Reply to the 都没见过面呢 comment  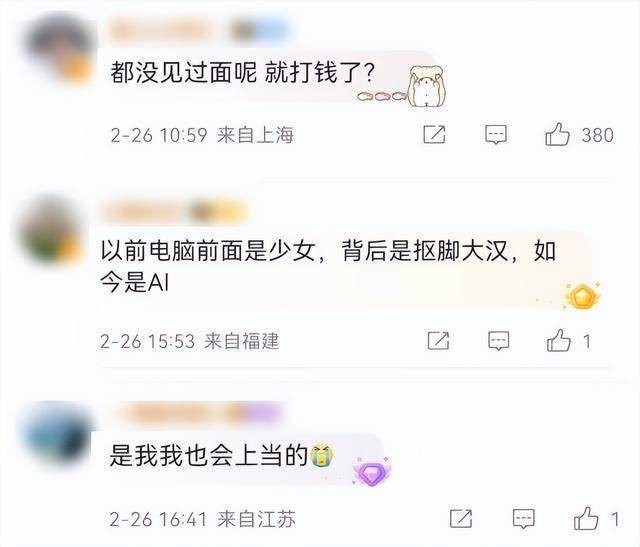496,135
